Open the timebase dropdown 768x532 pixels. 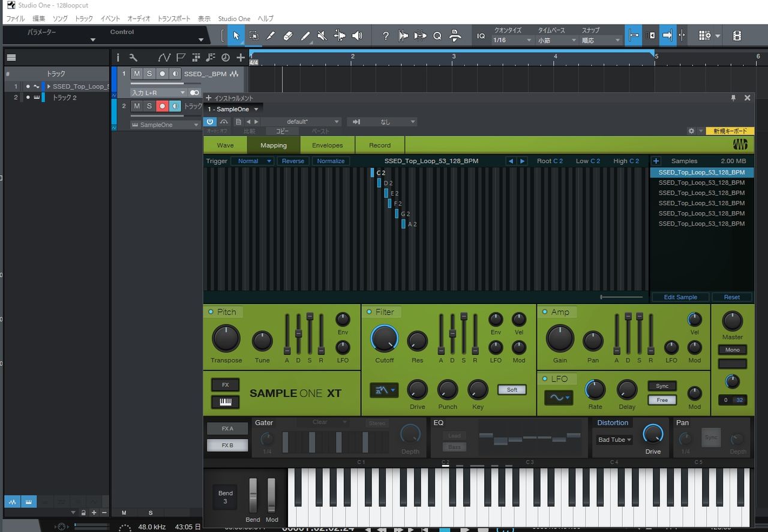pyautogui.click(x=556, y=40)
